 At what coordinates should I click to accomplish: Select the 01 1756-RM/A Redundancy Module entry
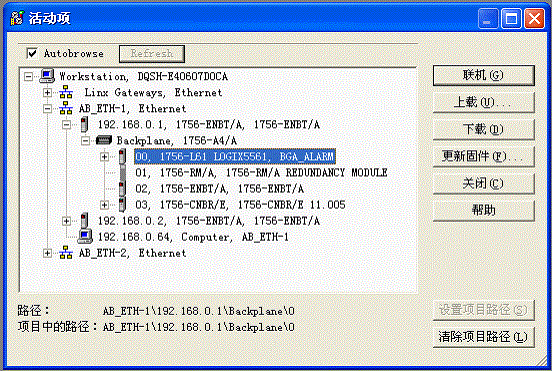point(261,172)
